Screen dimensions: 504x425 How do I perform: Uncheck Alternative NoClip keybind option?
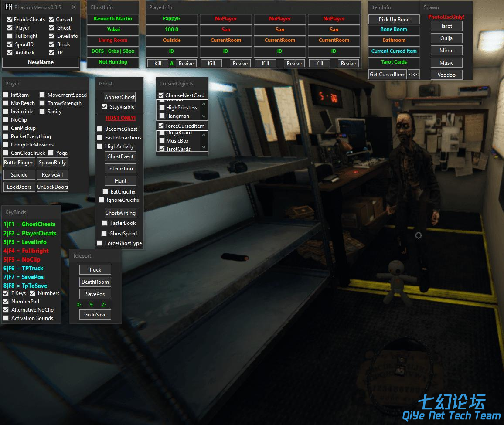6,309
